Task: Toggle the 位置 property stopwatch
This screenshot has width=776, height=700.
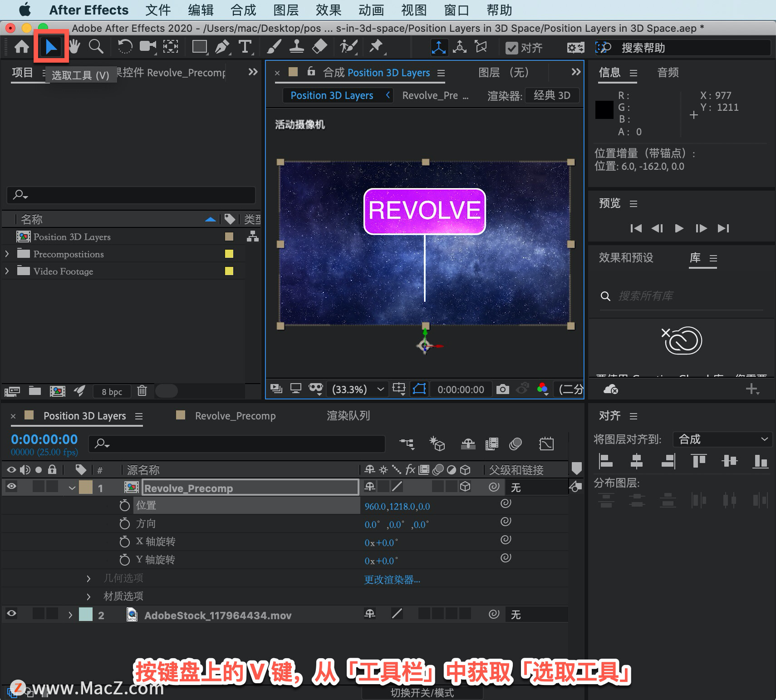Action: pyautogui.click(x=124, y=505)
